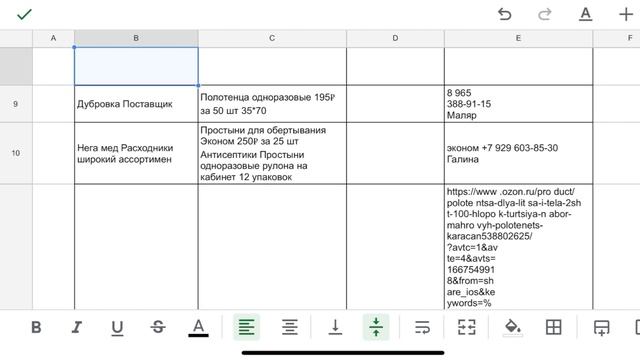Select column B header
The image size is (640, 360).
(x=136, y=38)
